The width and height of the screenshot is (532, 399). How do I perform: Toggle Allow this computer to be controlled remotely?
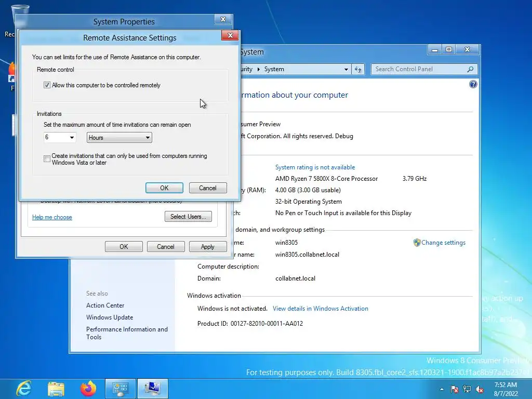click(x=47, y=85)
